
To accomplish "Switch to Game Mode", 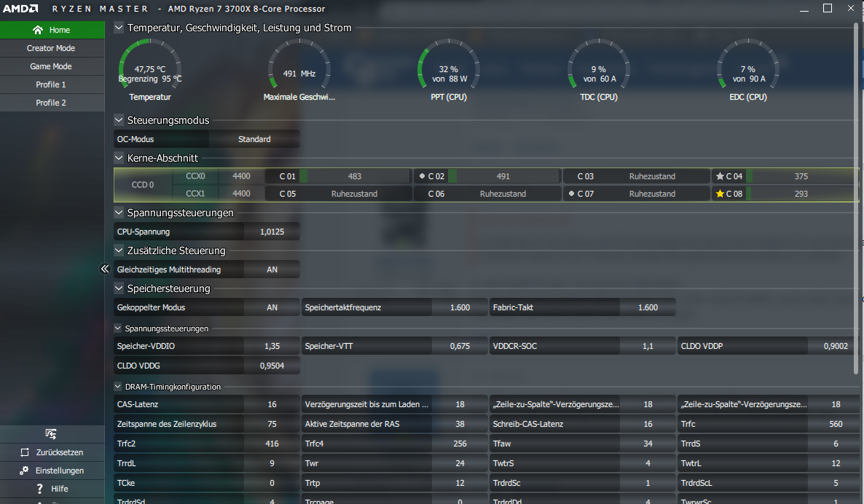I will [52, 66].
